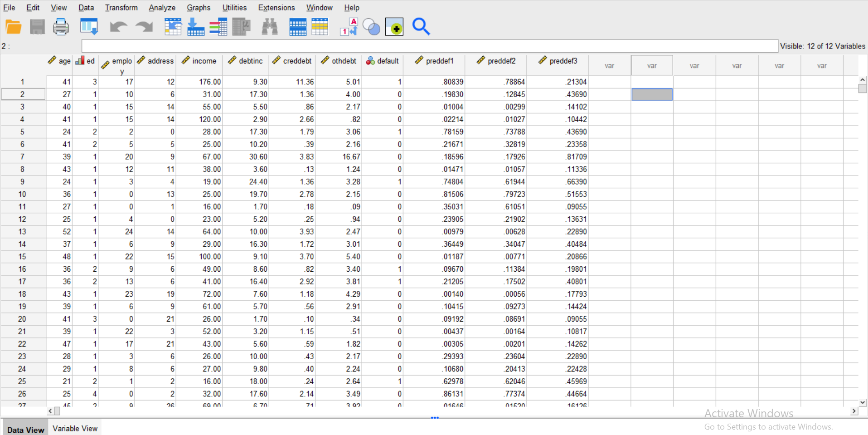Click the Split File toolbar icon
Screen dimensions: 868x435
pos(298,27)
